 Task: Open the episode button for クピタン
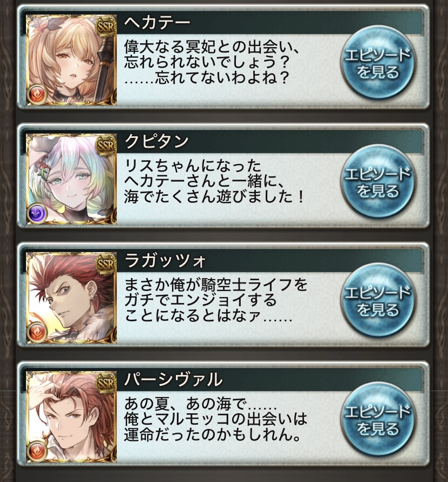[378, 182]
